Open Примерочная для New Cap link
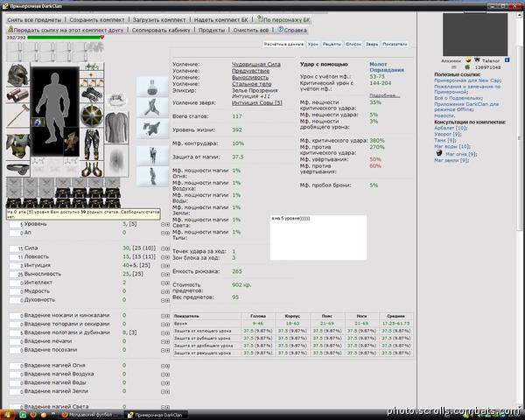Viewport: 525px width, 420px height. point(467,80)
